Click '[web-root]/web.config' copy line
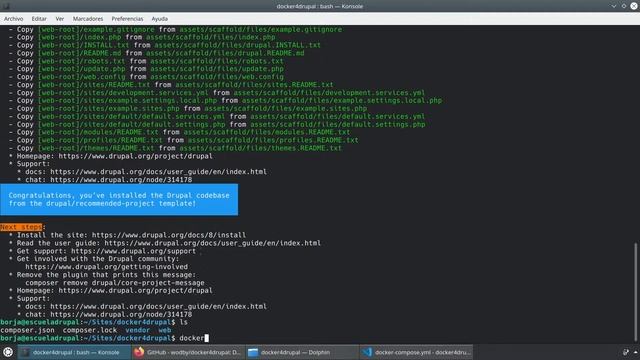640x360 pixels. click(146, 77)
